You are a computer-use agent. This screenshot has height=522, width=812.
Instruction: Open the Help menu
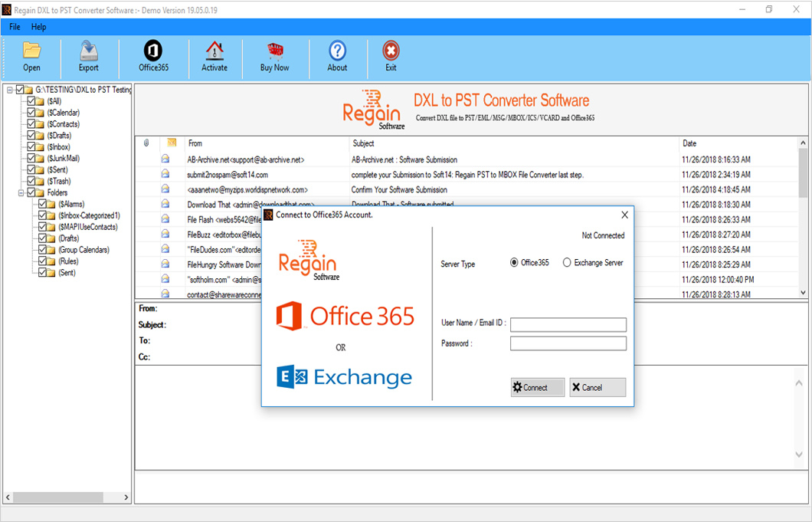(38, 26)
